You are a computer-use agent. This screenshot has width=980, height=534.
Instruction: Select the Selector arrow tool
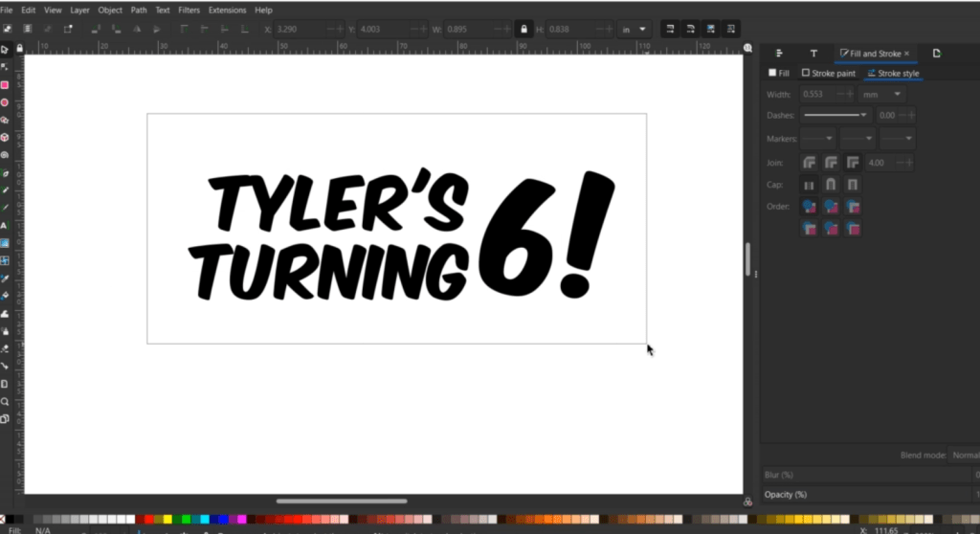point(5,49)
